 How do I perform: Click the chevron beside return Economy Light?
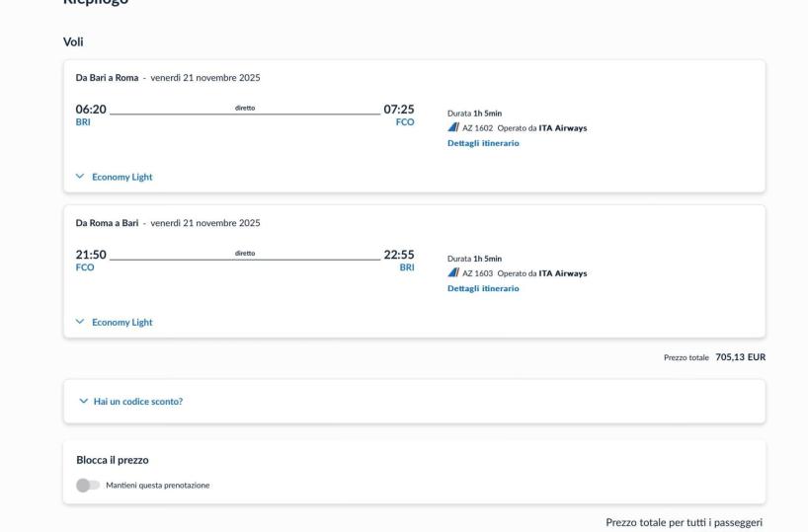click(x=81, y=322)
